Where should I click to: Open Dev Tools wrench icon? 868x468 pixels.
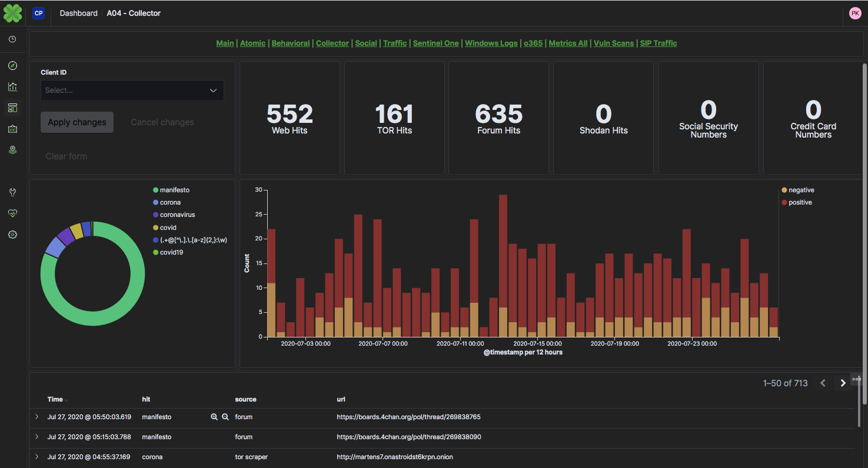(12, 192)
